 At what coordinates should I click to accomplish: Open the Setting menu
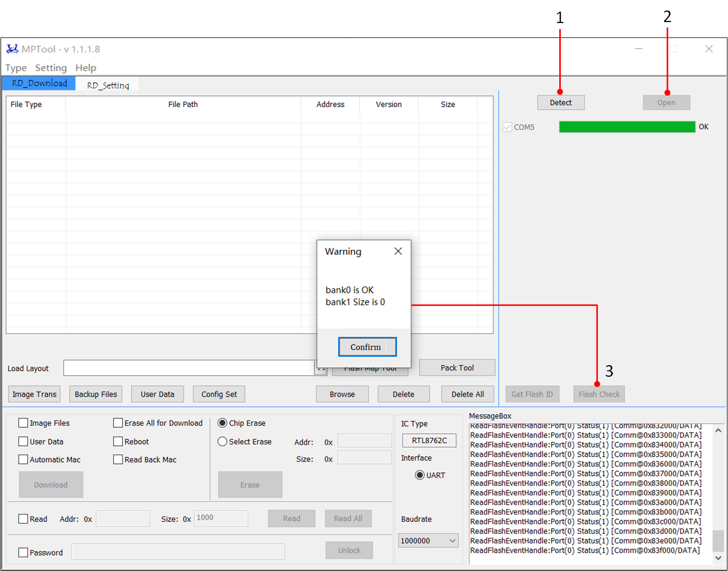coord(51,68)
